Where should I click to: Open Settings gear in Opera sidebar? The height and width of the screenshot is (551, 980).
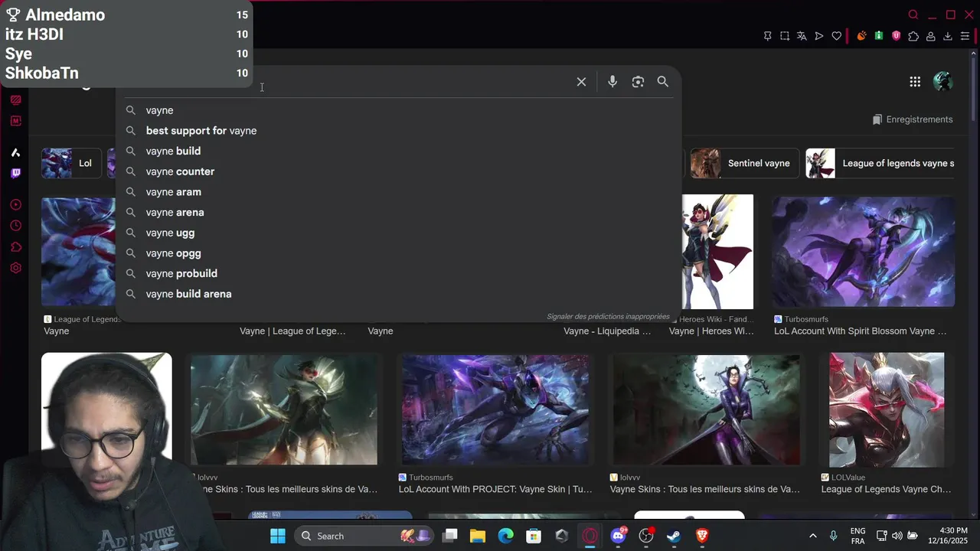coord(15,268)
